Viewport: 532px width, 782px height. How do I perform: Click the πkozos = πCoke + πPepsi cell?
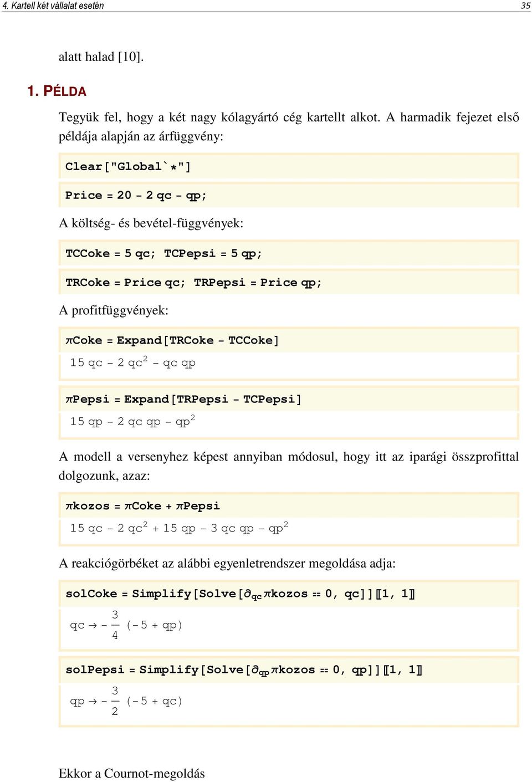tap(289, 506)
